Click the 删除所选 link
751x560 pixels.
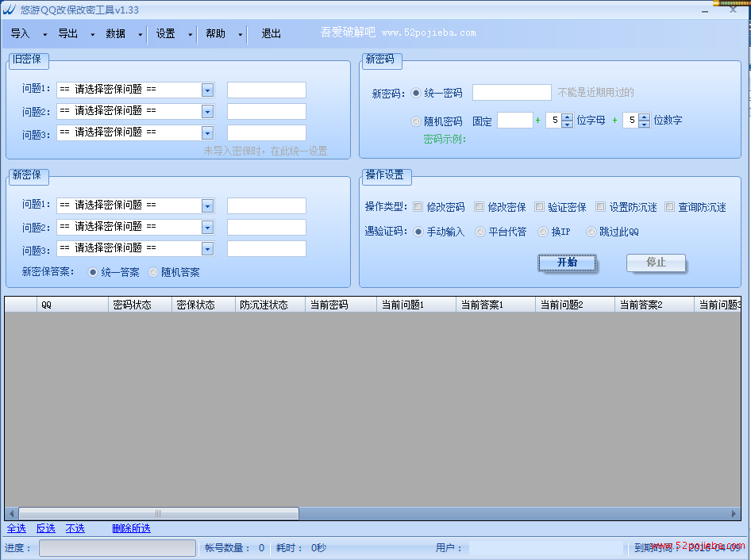(131, 528)
